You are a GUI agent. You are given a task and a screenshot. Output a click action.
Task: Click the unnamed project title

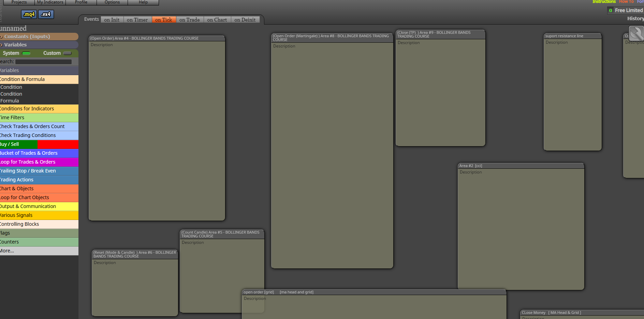(x=13, y=28)
